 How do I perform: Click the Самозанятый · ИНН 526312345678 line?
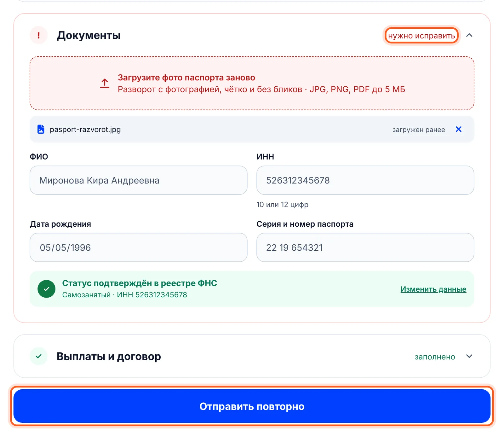click(124, 295)
